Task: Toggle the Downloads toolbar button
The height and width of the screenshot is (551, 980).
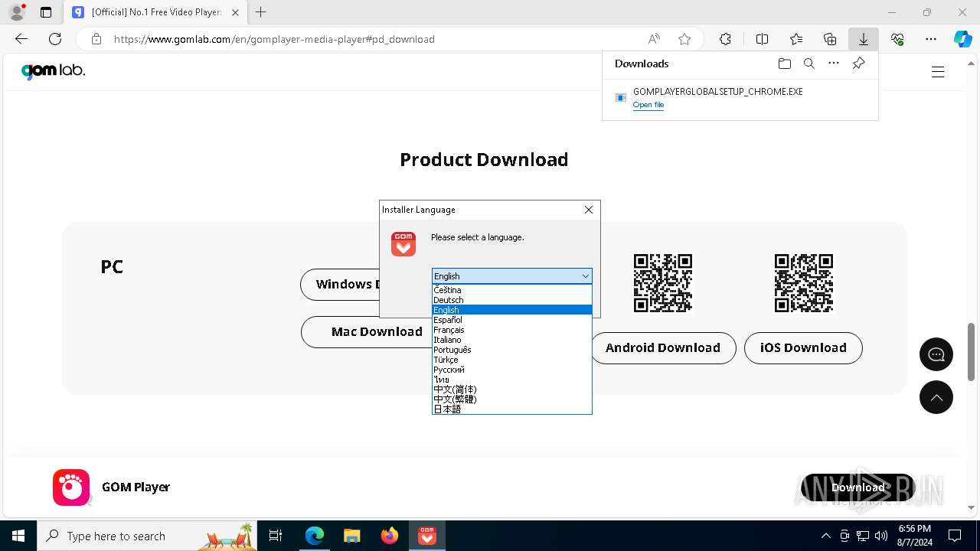Action: [864, 39]
